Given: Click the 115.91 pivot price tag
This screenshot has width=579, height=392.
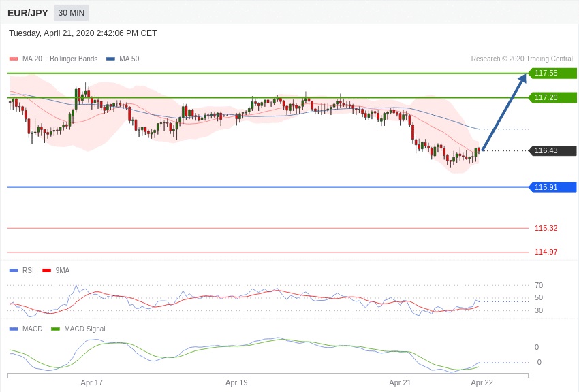Looking at the screenshot, I should click(x=553, y=187).
